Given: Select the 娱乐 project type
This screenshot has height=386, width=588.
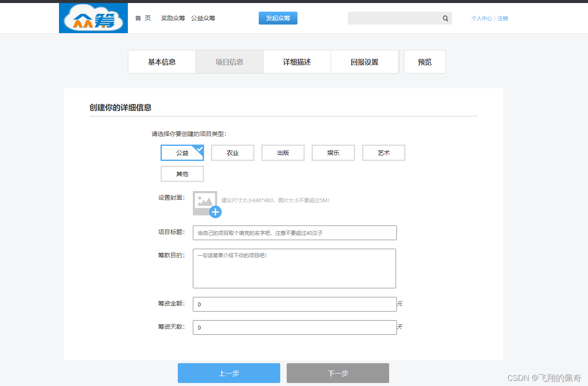Looking at the screenshot, I should (x=333, y=153).
